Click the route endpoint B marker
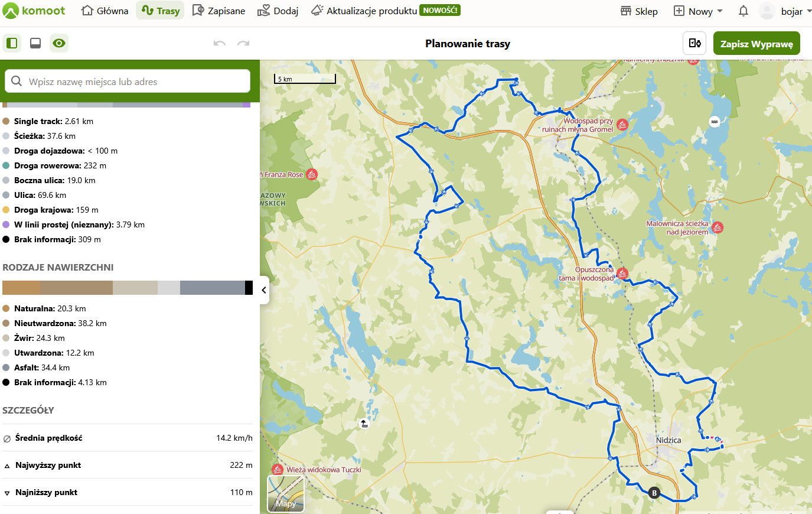 click(x=654, y=493)
